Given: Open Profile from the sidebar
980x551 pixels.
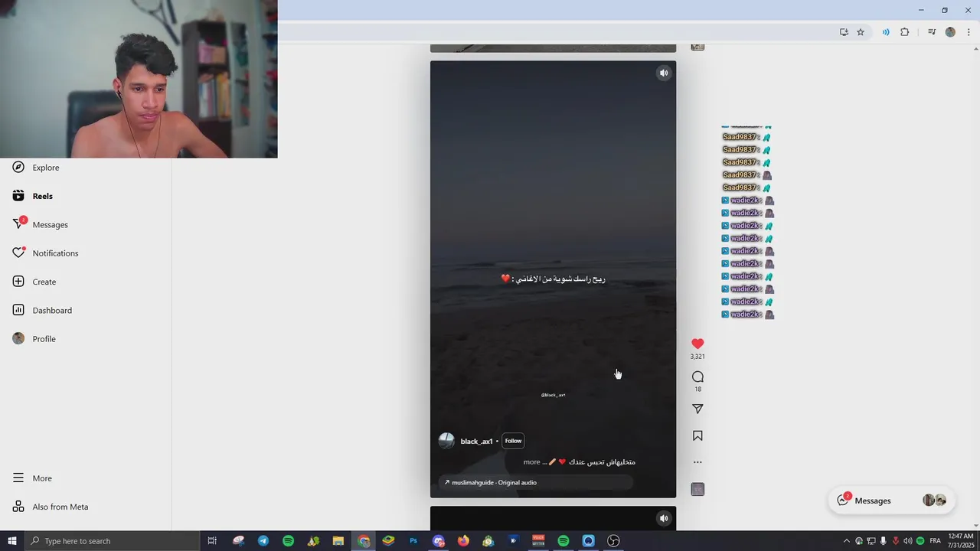Looking at the screenshot, I should (34, 338).
